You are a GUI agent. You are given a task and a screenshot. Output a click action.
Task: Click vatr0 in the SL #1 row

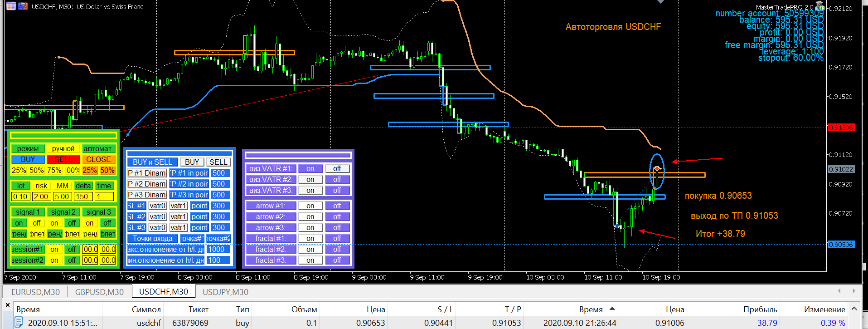point(157,206)
